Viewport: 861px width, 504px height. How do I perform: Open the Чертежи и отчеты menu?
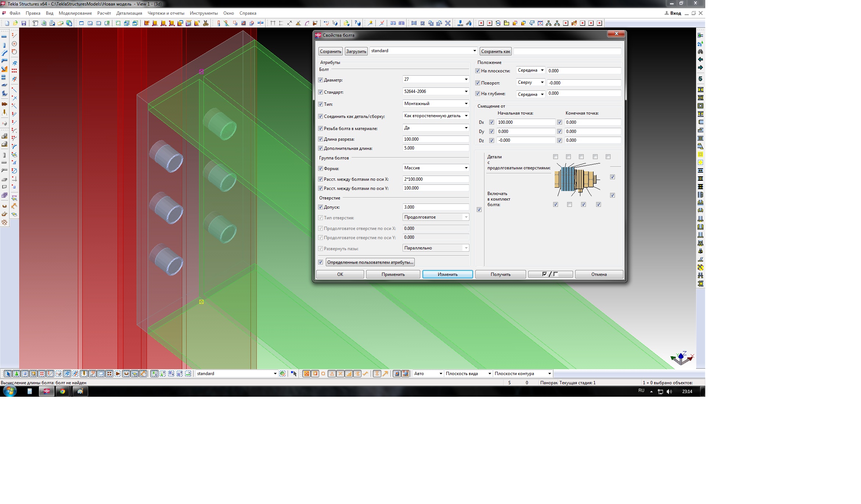166,13
